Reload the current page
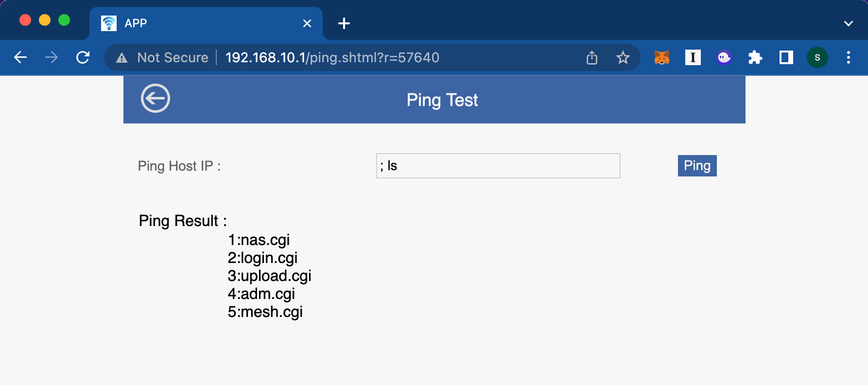The image size is (868, 385). click(x=83, y=57)
